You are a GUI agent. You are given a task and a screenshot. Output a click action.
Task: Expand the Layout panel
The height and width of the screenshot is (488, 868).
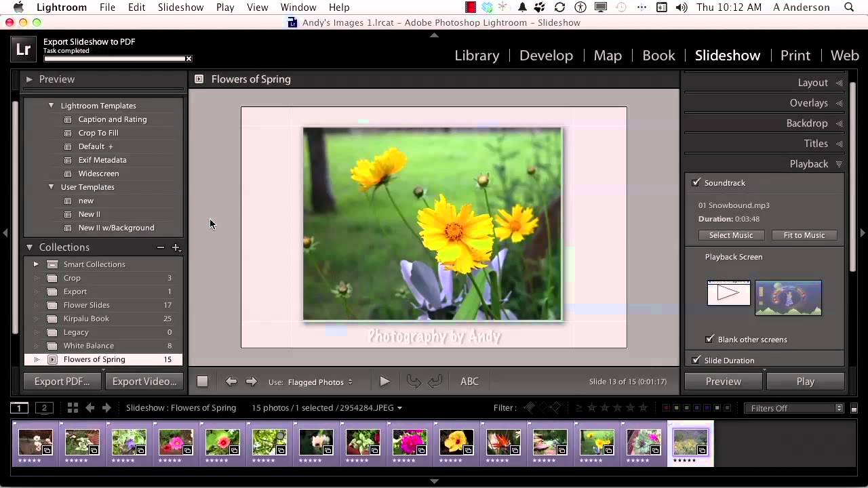[x=839, y=83]
